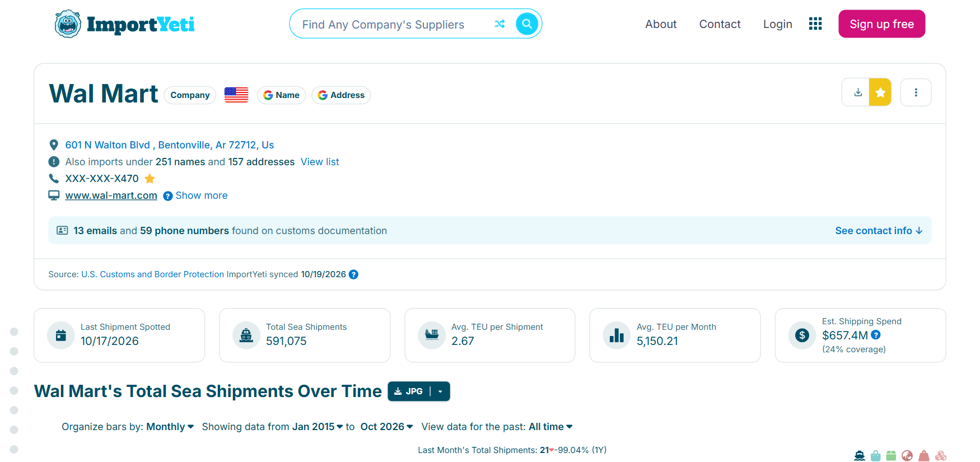Open the Monthly bar organization dropdown
This screenshot has width=980, height=462.
tap(170, 427)
